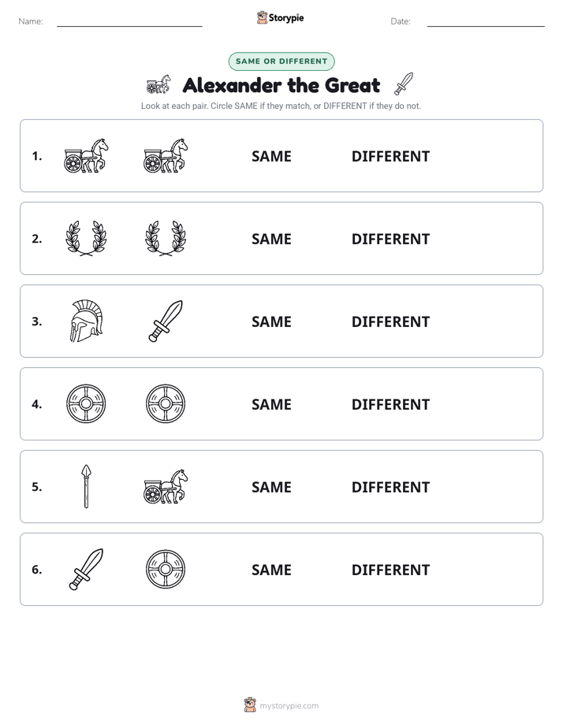Click the sword icon in row 3

(x=166, y=321)
